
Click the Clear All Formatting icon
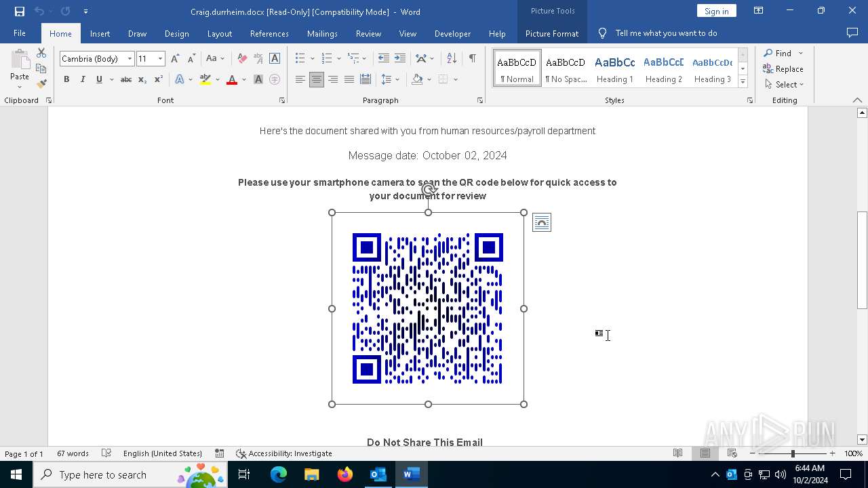[x=242, y=59]
